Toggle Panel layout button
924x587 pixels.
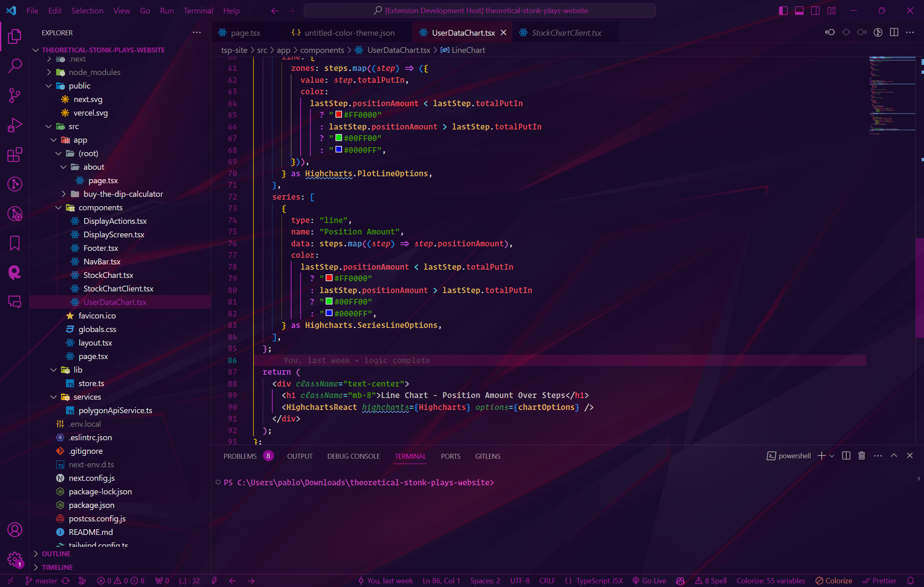(799, 11)
